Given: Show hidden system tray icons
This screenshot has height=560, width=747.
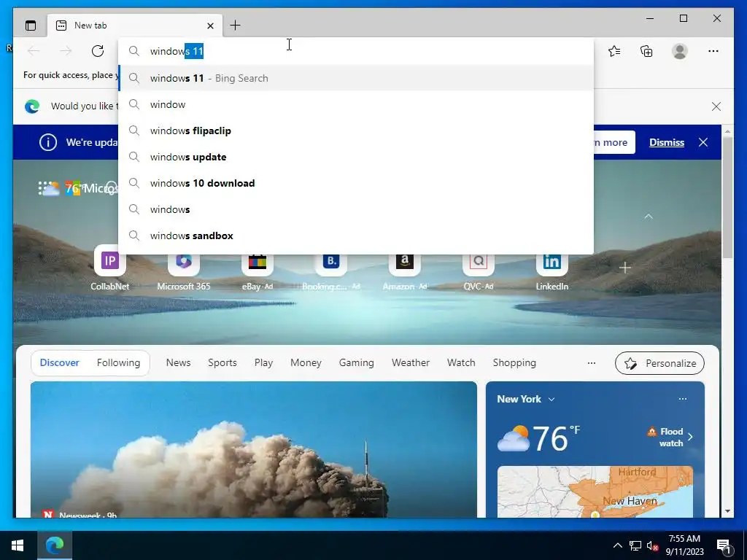Looking at the screenshot, I should click(617, 545).
